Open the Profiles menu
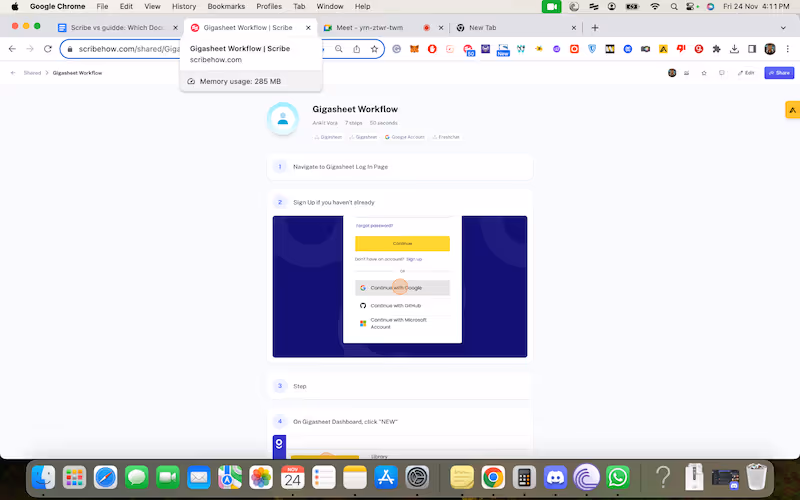 [x=269, y=7]
